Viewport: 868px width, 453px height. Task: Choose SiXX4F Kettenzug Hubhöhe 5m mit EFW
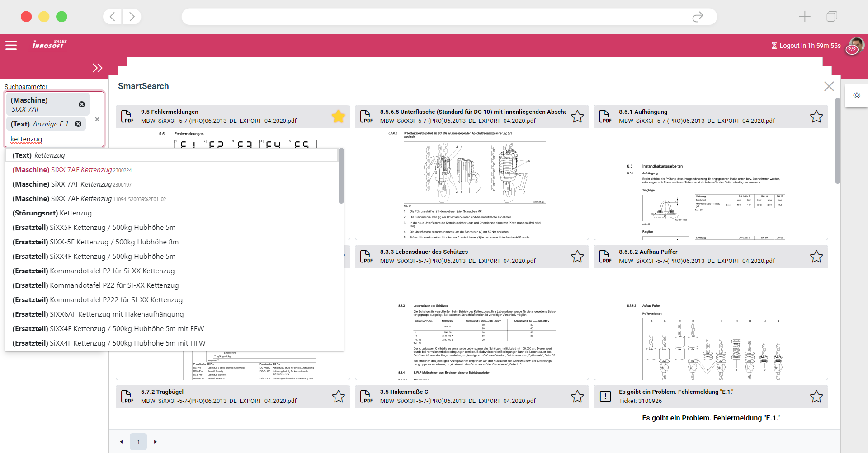(172, 329)
